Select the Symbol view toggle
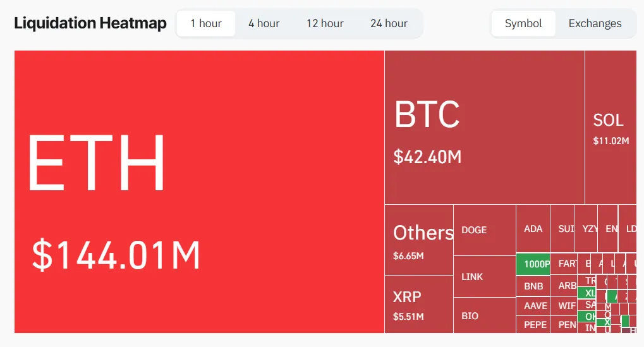 click(523, 23)
